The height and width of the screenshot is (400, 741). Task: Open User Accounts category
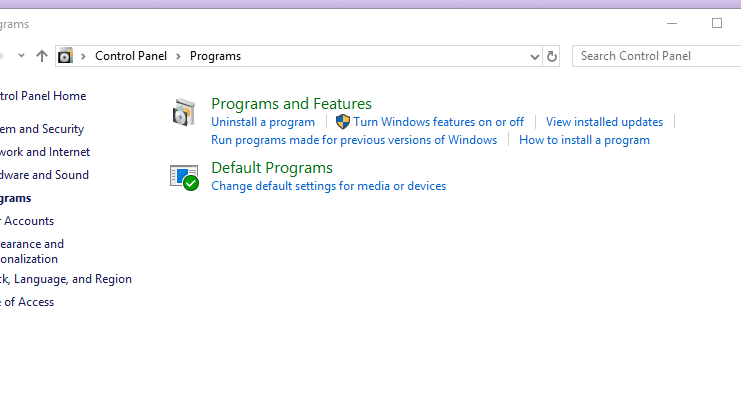pyautogui.click(x=27, y=221)
